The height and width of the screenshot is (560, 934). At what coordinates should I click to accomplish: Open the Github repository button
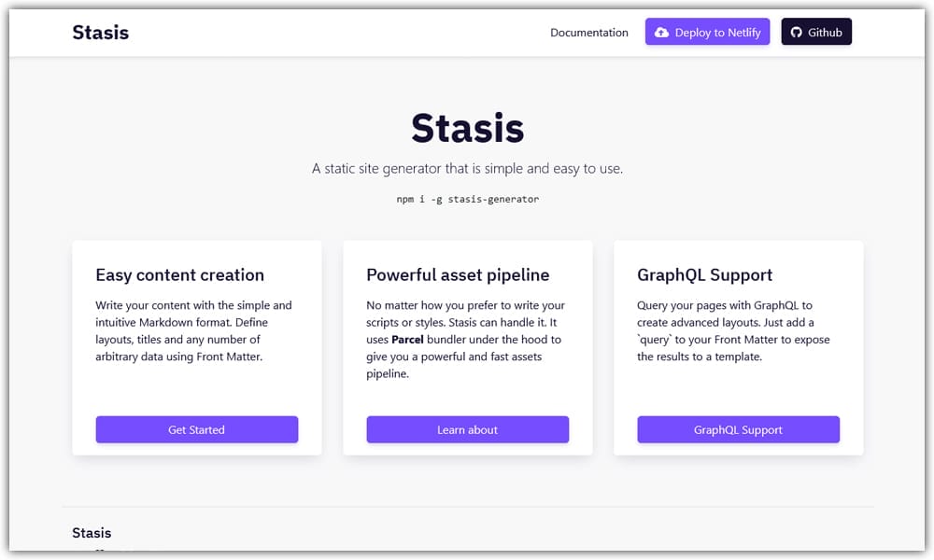(x=816, y=31)
